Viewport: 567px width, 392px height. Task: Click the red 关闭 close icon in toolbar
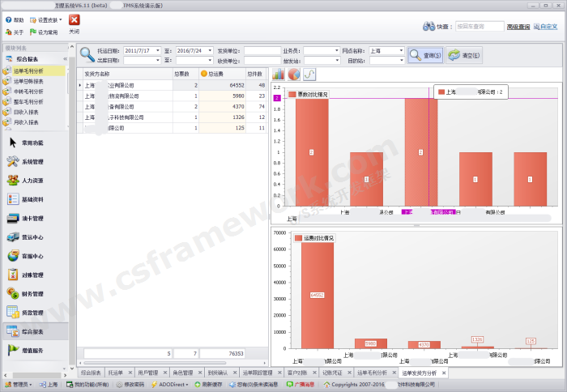tap(74, 19)
